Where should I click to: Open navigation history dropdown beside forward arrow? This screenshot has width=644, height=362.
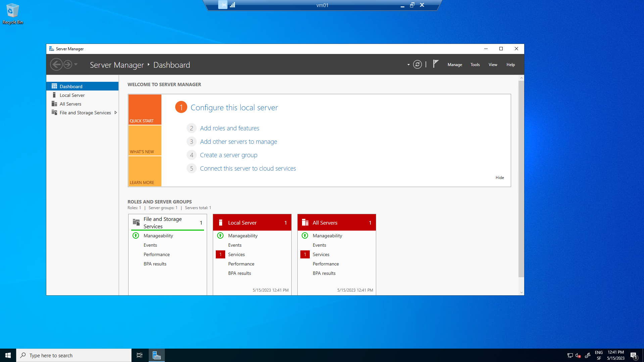(x=76, y=64)
